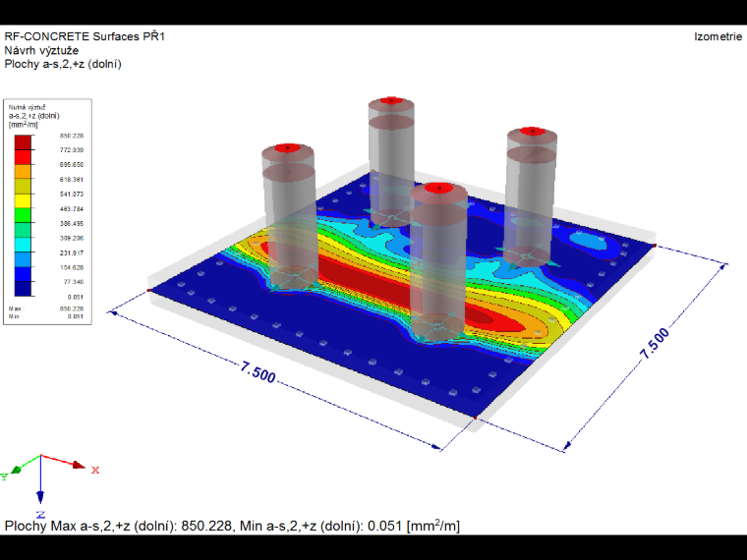Click the olive yellow legend swatch
The image size is (747, 560).
tap(23, 187)
